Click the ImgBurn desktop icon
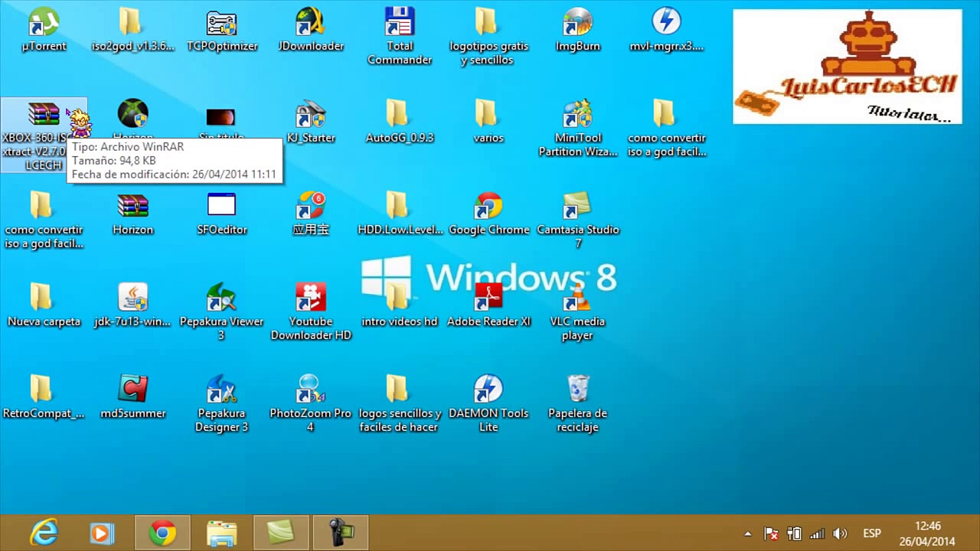This screenshot has height=551, width=980. click(577, 23)
